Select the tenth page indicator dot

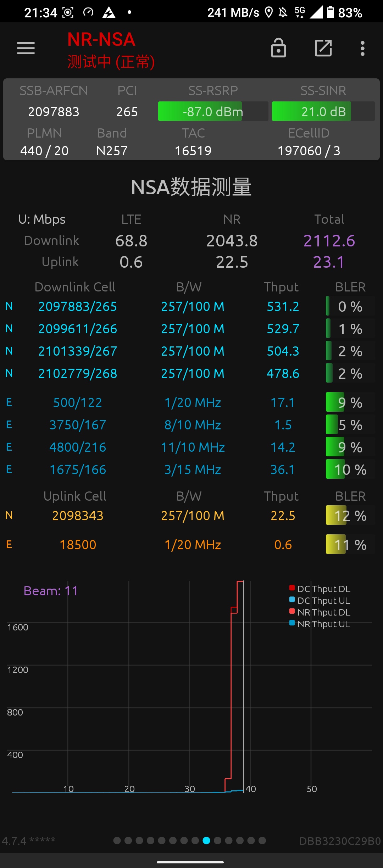coord(218,840)
